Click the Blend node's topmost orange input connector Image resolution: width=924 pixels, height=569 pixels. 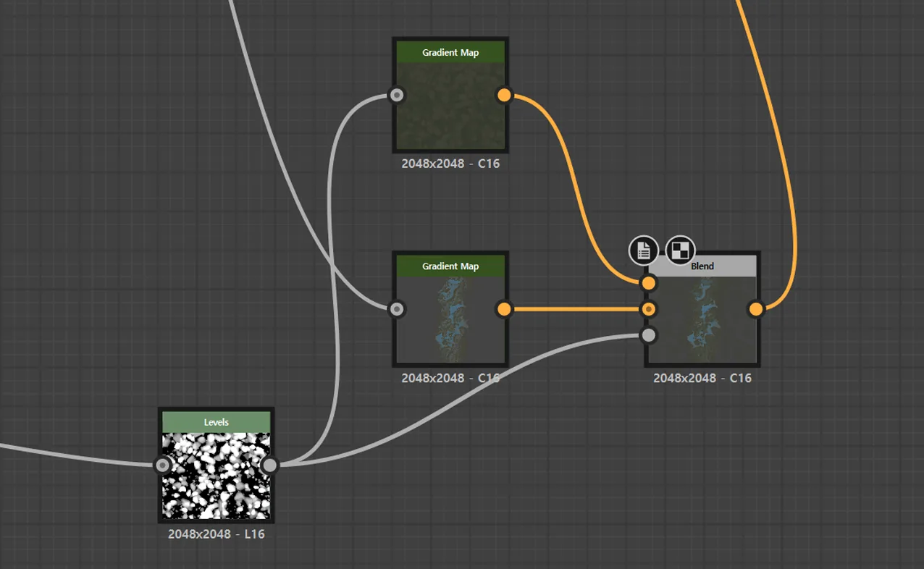(x=649, y=283)
